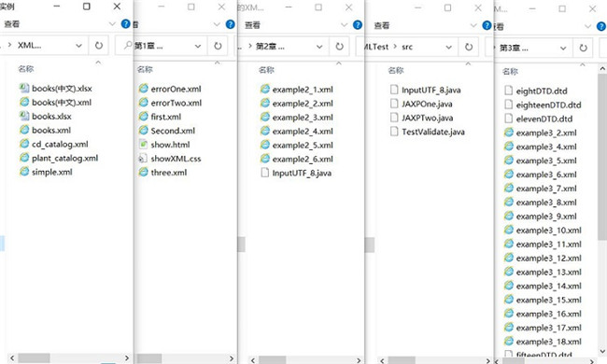Expand address history dropdown in XML... window
This screenshot has height=364, width=607.
coord(78,46)
